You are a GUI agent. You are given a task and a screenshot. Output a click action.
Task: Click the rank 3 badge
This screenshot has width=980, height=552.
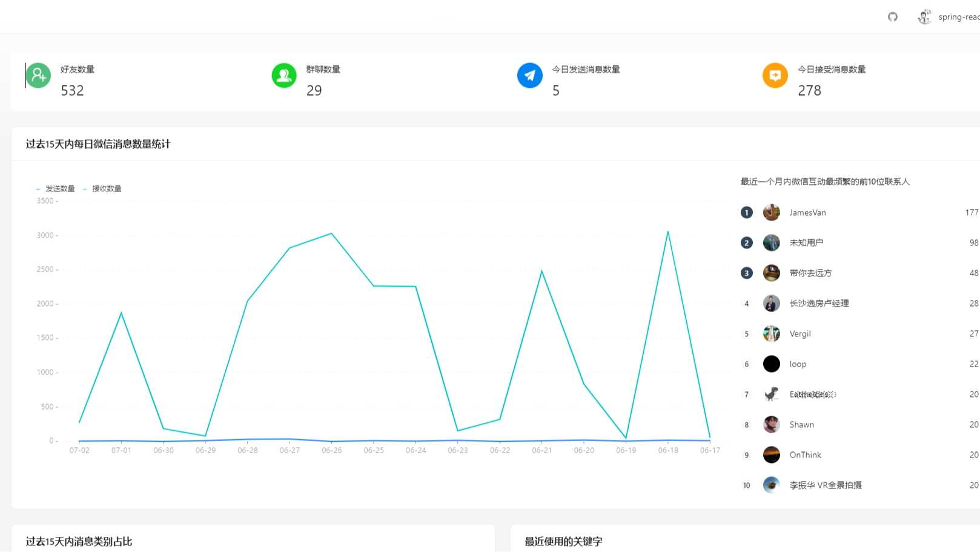click(747, 273)
